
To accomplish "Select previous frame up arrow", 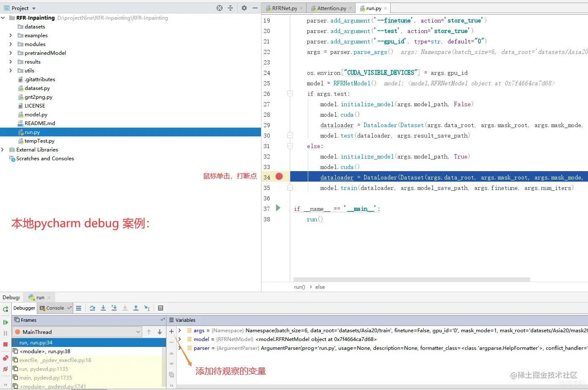I will point(149,332).
